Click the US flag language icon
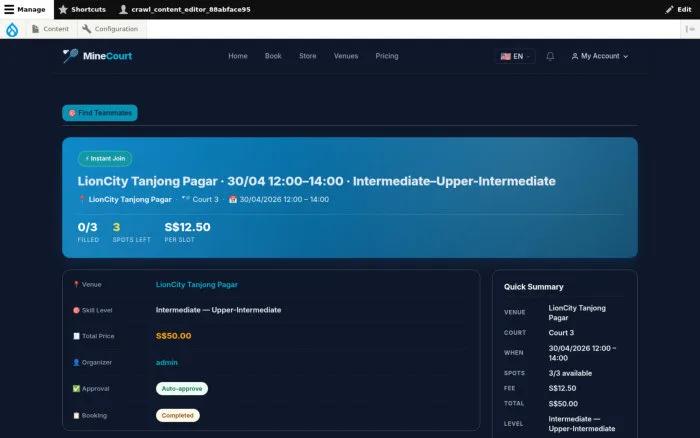The image size is (700, 438). click(x=505, y=56)
